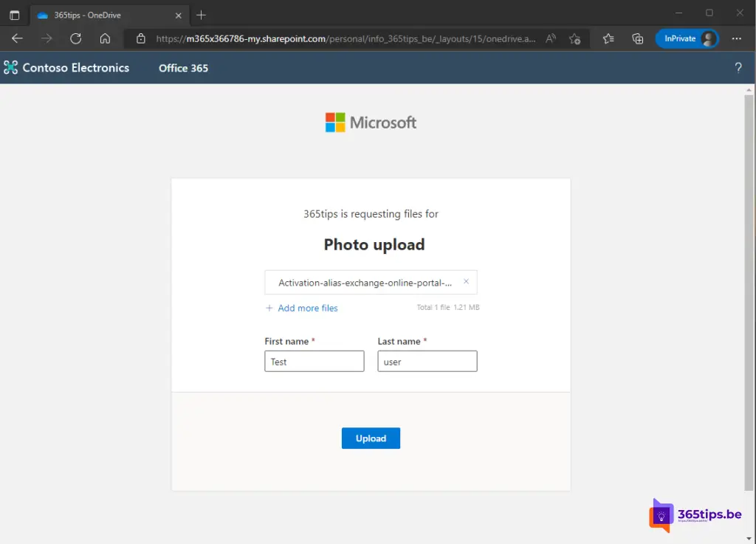This screenshot has height=544, width=756.
Task: Open the InPrivate profile menu
Action: coord(687,39)
